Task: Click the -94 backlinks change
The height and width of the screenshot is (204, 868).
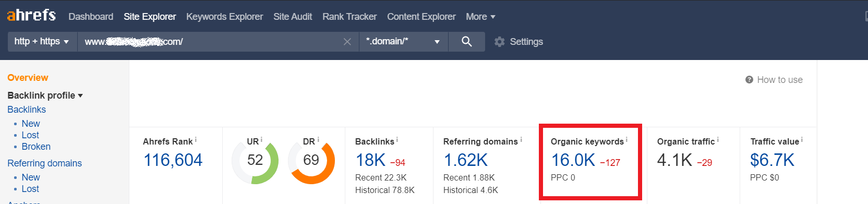Action: click(x=397, y=163)
